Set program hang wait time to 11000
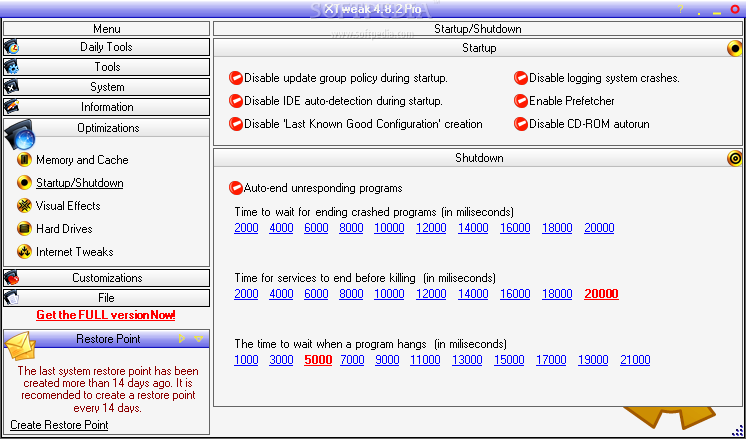The height and width of the screenshot is (439, 746). [425, 360]
